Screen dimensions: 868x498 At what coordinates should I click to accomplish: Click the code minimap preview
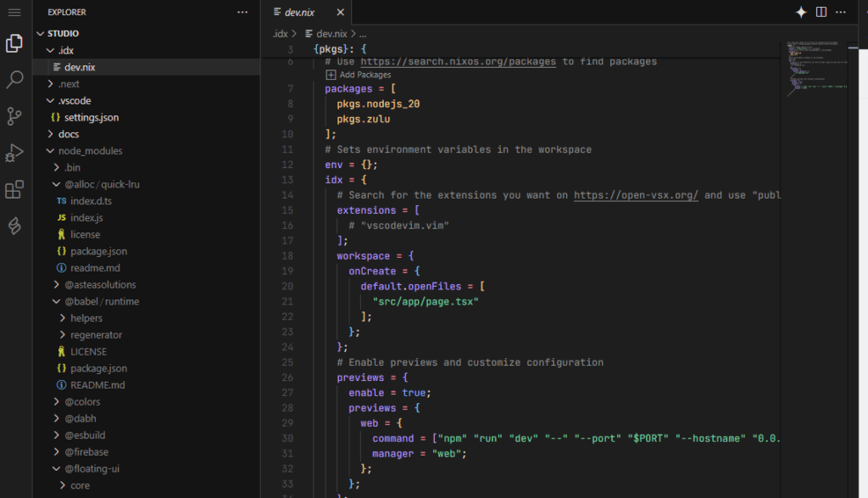817,68
